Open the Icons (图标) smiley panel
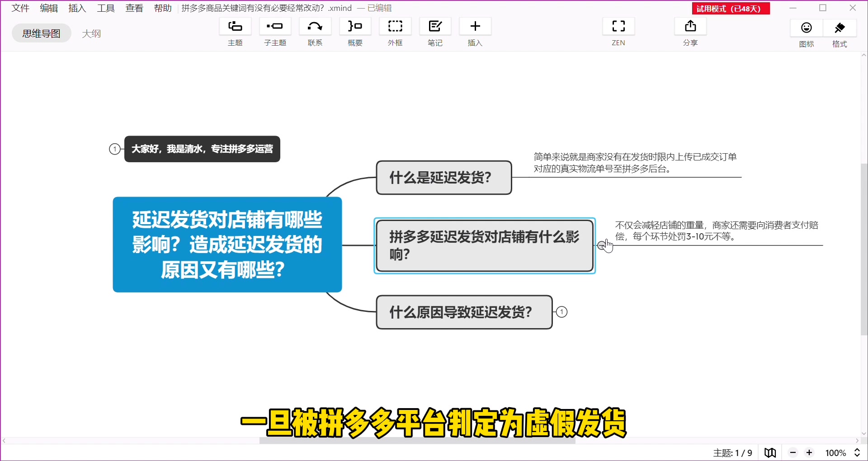This screenshot has height=461, width=868. [807, 28]
